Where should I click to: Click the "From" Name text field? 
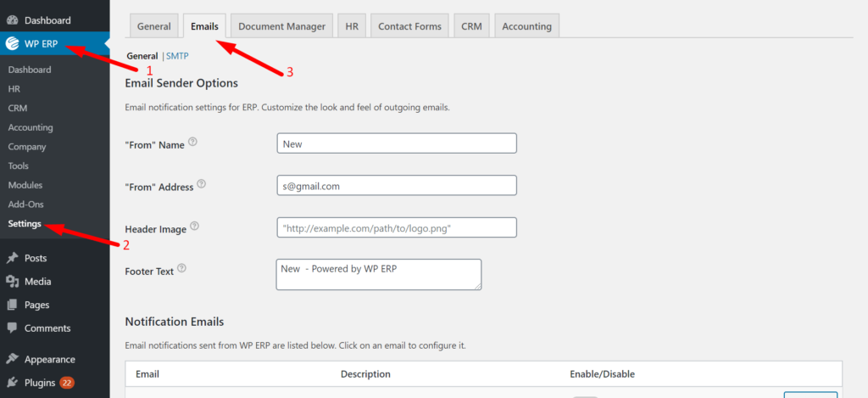click(x=397, y=143)
